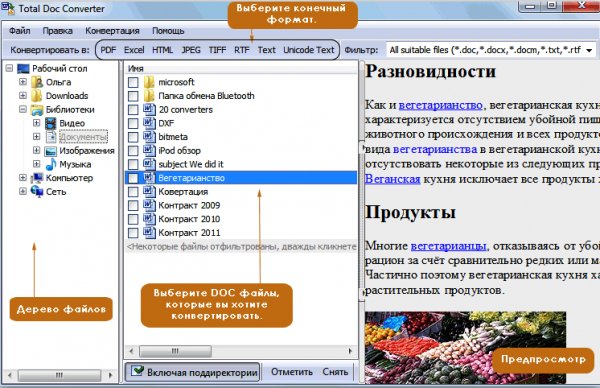This screenshot has width=600, height=388.
Task: Click the Total Doc Converter app icon
Action: pos(8,8)
